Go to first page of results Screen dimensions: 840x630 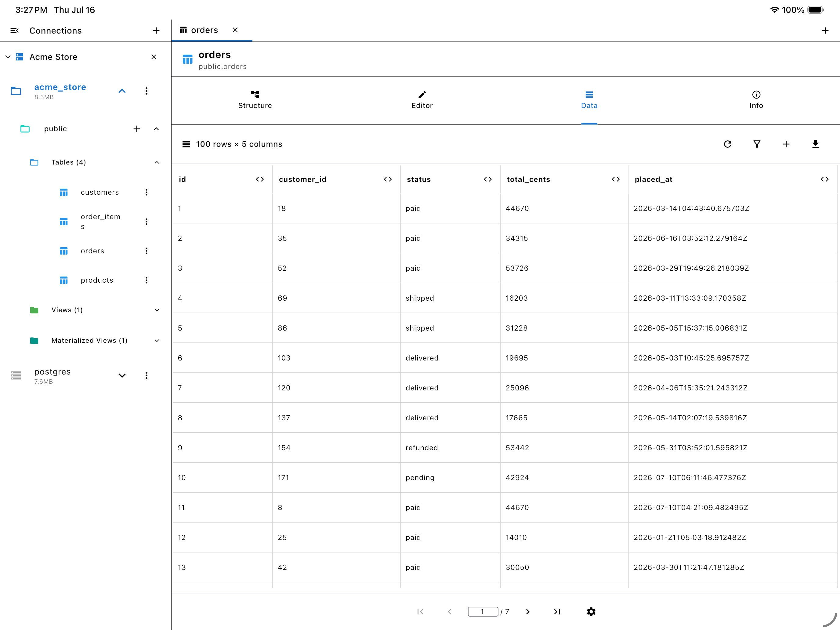click(x=420, y=612)
